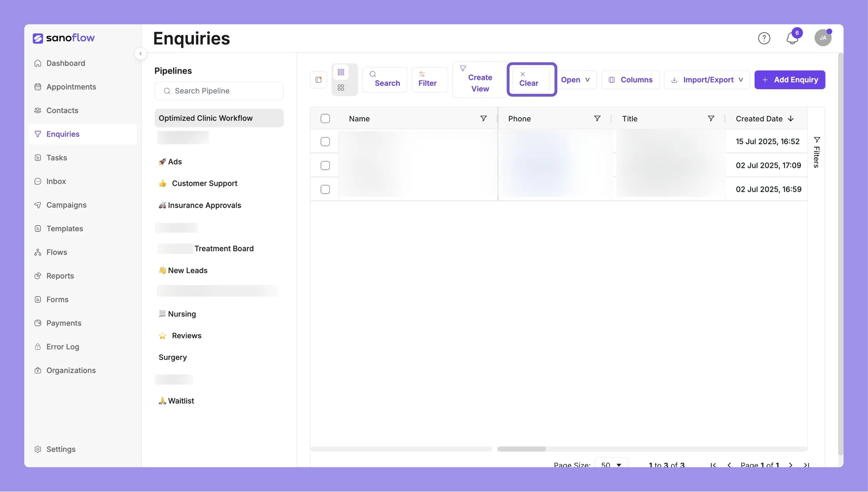
Task: Focus the Search Pipeline input field
Action: click(x=219, y=91)
